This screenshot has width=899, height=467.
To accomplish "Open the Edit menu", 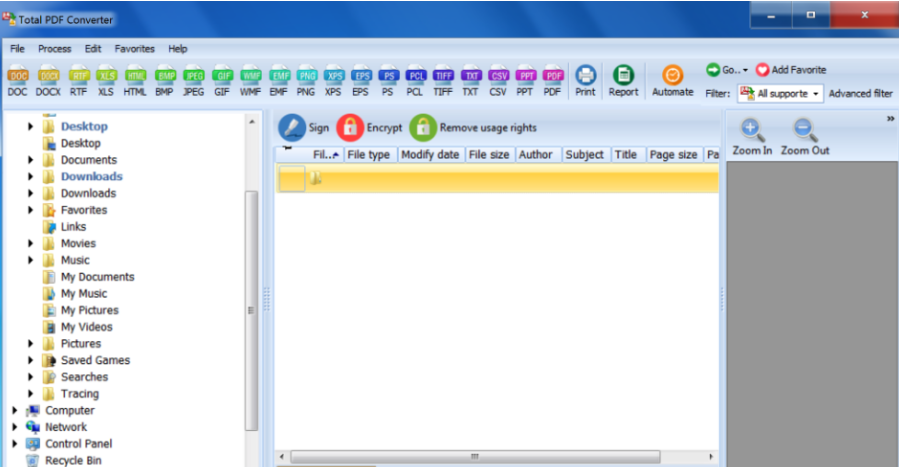I will pos(93,49).
